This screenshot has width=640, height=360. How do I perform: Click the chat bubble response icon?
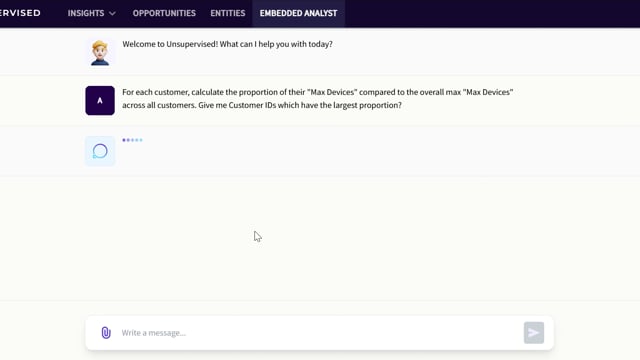coord(100,151)
